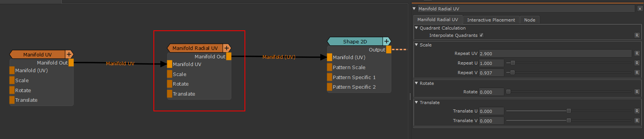Collapse the Translate section
644x139 pixels.
point(416,102)
